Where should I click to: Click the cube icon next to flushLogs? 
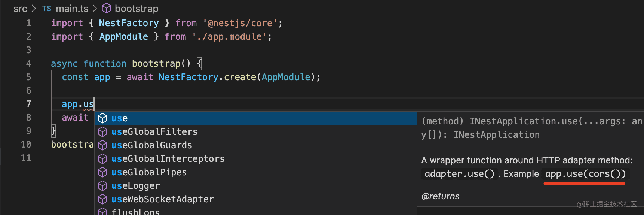[x=102, y=212]
